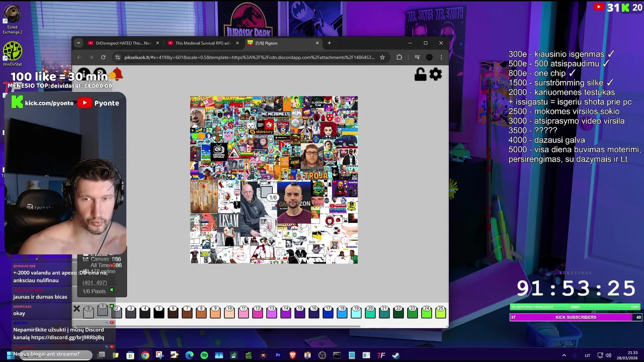Image resolution: width=644 pixels, height=362 pixels.
Task: Go back in browser history
Action: 79,57
